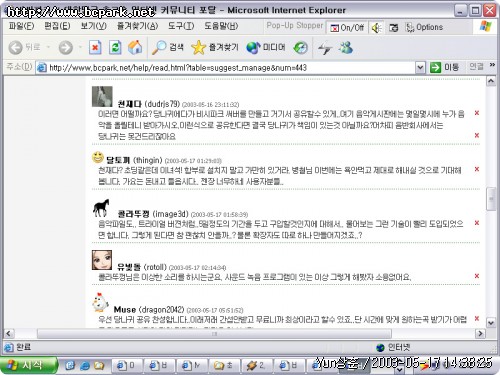Open the History clock icon
This screenshot has height=375, width=500.
click(x=300, y=48)
